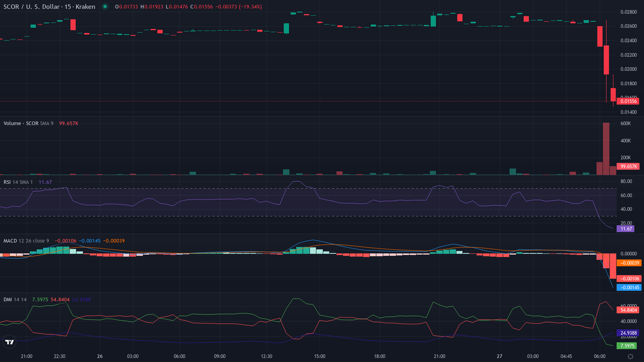This screenshot has height=362, width=644.
Task: Select the DMI 14 14 indicator label
Action: [x=16, y=299]
